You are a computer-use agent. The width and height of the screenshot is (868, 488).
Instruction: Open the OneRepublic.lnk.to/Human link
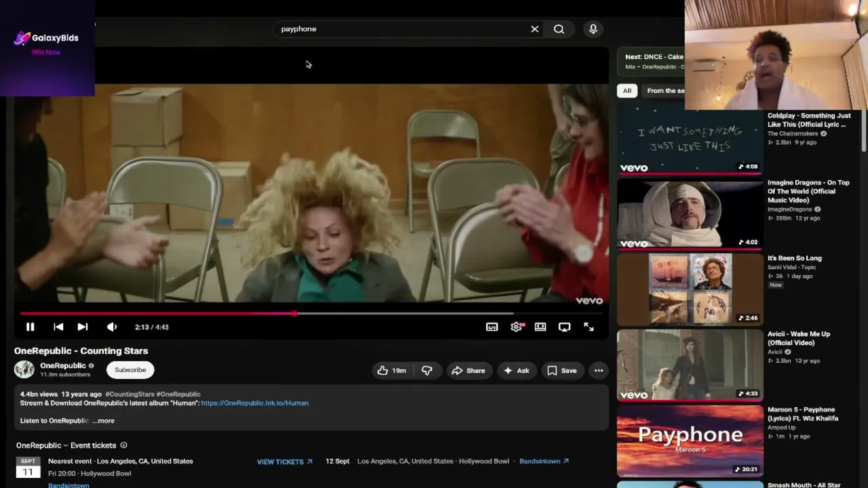(255, 403)
